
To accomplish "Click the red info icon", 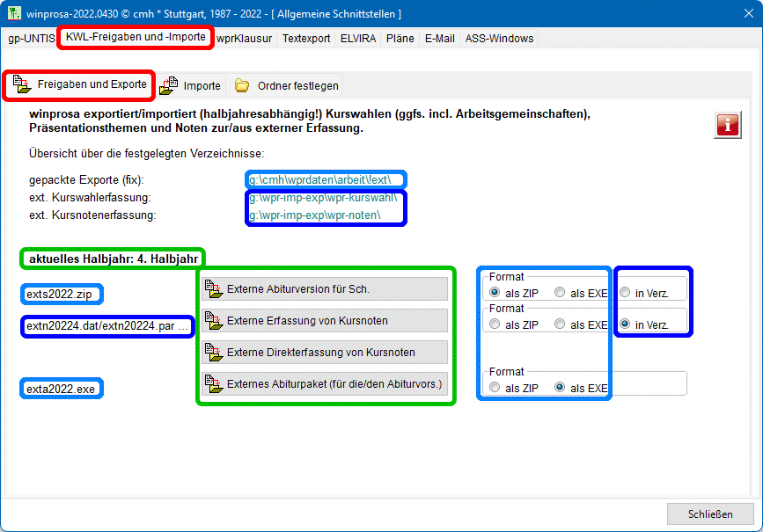I will click(727, 125).
